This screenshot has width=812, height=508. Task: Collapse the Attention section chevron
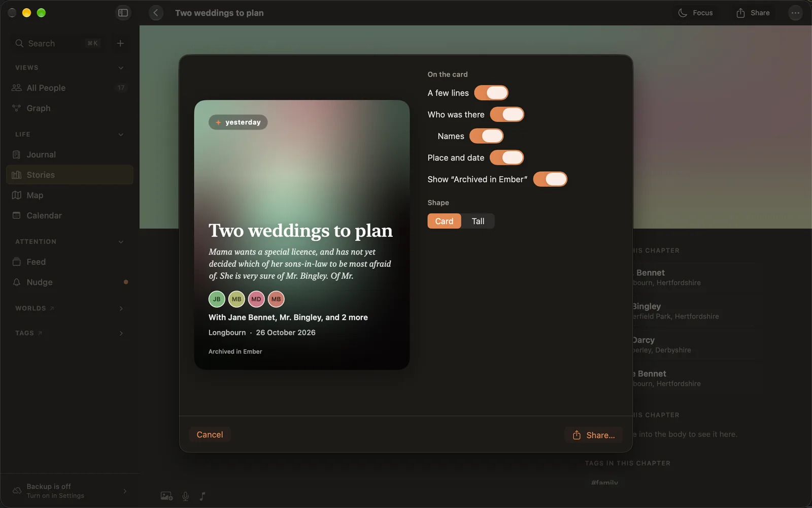point(121,242)
